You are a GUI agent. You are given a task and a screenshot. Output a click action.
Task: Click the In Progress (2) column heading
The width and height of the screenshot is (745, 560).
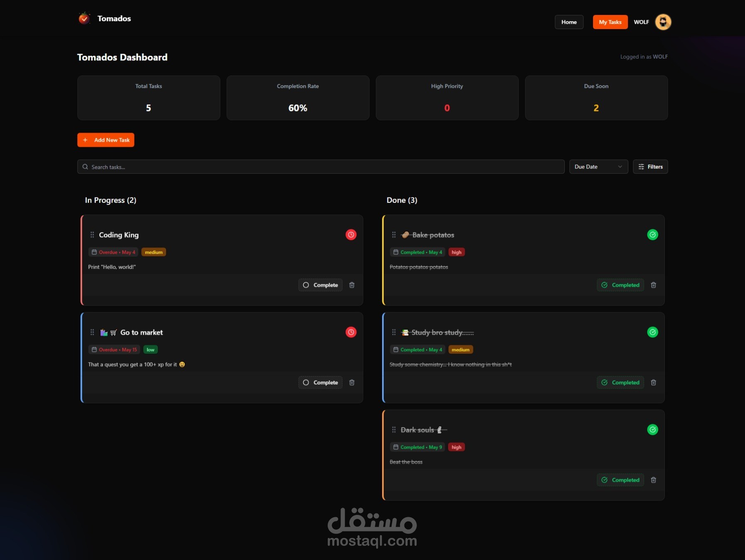(x=110, y=200)
